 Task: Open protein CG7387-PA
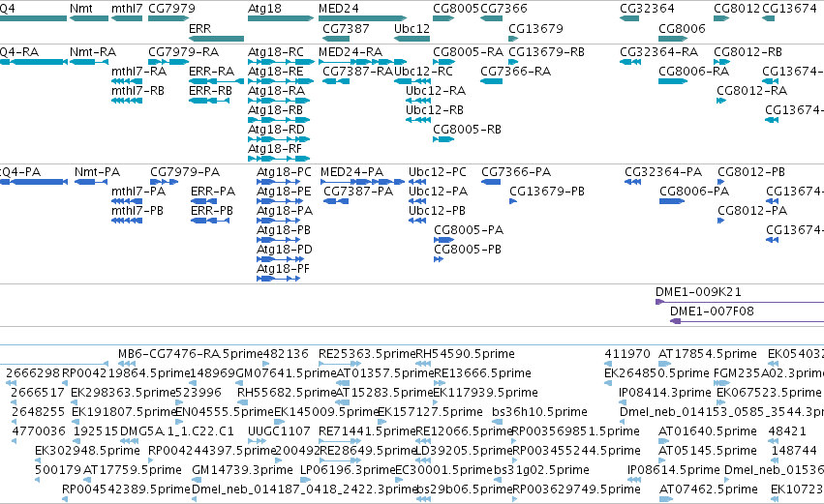336,201
